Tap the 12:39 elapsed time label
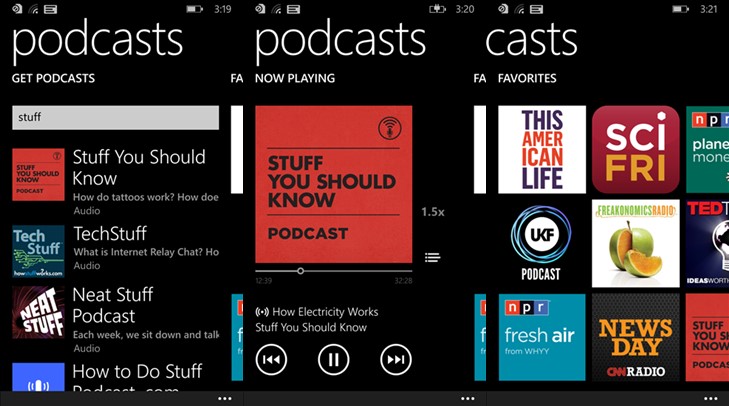729x406 pixels. pyautogui.click(x=264, y=280)
